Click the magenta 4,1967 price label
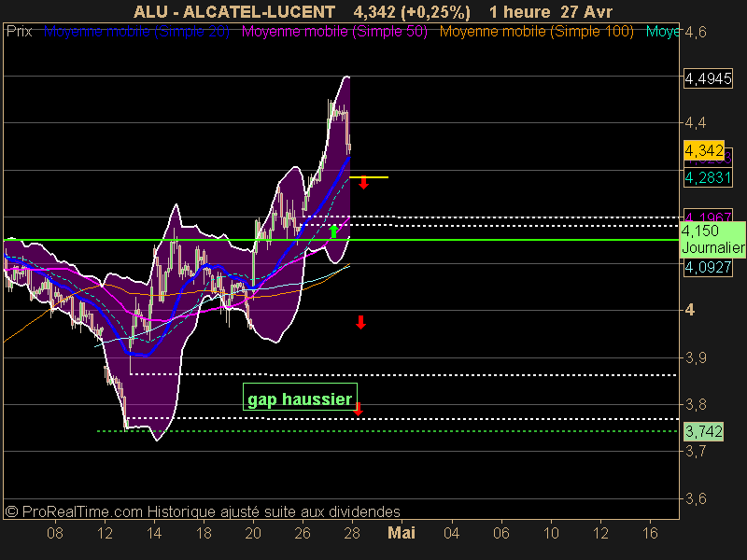The width and height of the screenshot is (747, 560). coord(708,216)
